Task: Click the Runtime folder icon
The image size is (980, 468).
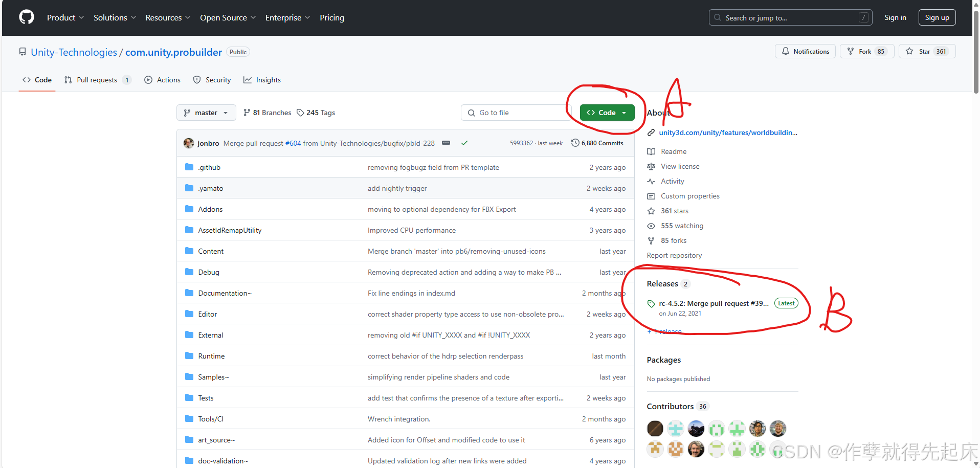Action: click(189, 356)
